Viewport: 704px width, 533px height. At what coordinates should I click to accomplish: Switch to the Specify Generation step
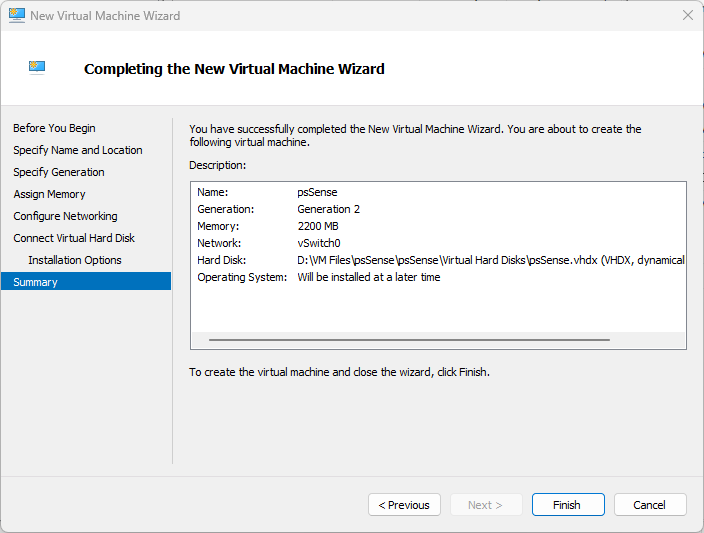pyautogui.click(x=59, y=172)
